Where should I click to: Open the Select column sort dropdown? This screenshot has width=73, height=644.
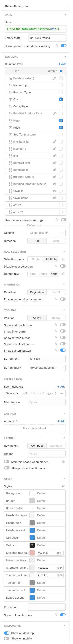click(46, 233)
